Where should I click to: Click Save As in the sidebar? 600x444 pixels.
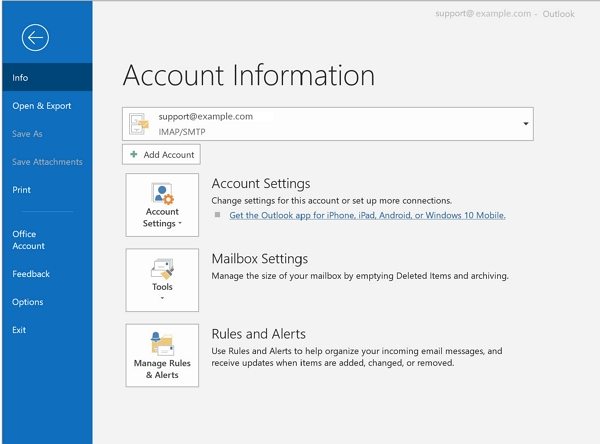tap(27, 133)
